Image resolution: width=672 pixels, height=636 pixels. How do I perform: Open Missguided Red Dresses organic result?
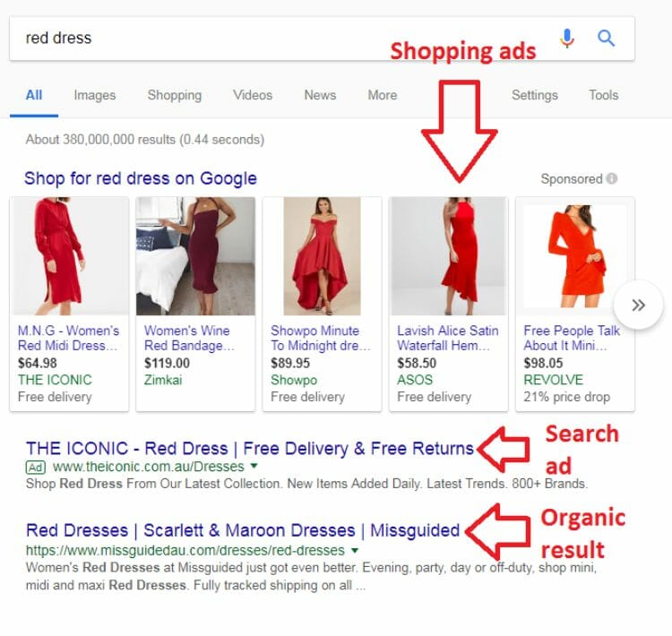click(243, 530)
